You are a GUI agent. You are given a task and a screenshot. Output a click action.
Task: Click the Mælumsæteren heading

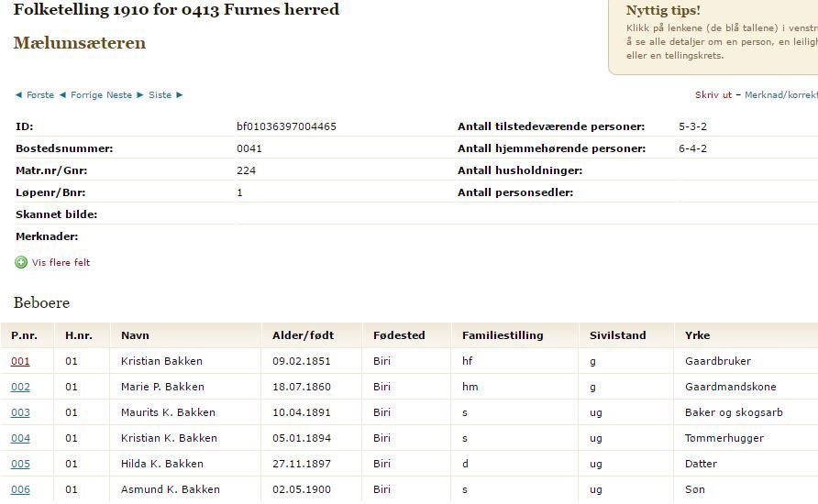pos(80,43)
